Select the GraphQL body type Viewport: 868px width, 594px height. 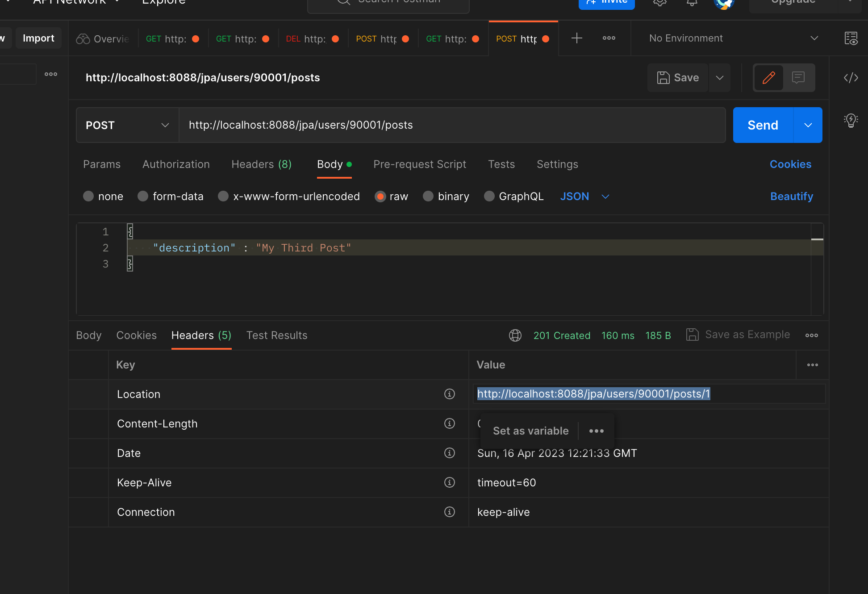point(489,196)
